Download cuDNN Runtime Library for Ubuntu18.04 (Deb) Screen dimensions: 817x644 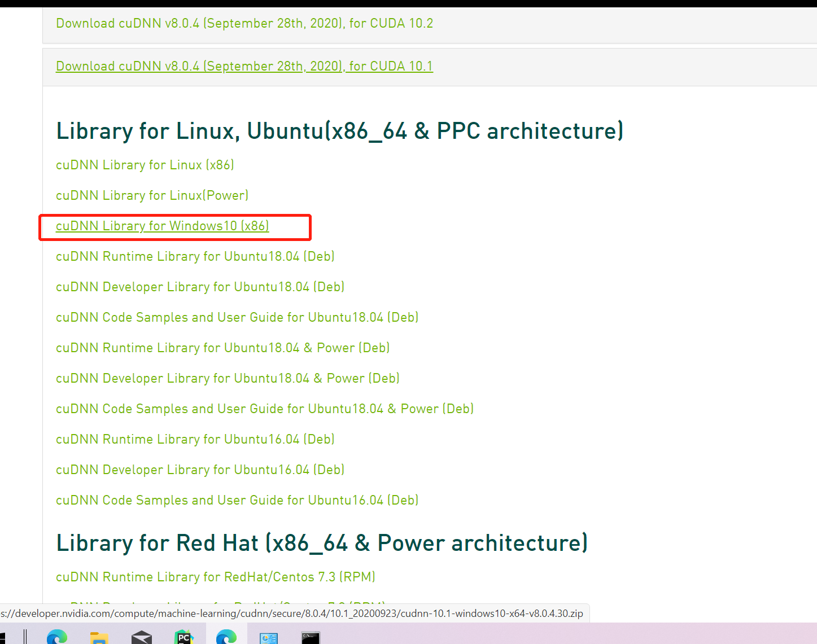click(195, 256)
